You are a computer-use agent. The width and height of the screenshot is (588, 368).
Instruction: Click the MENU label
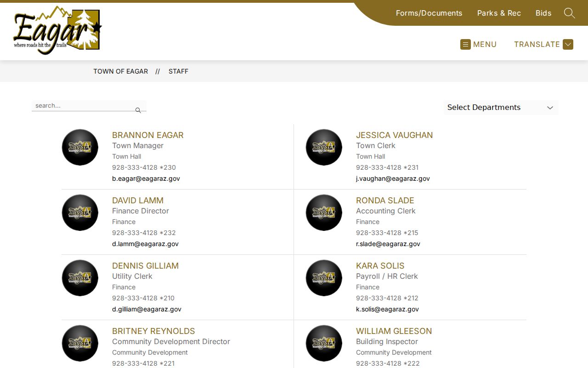[485, 44]
